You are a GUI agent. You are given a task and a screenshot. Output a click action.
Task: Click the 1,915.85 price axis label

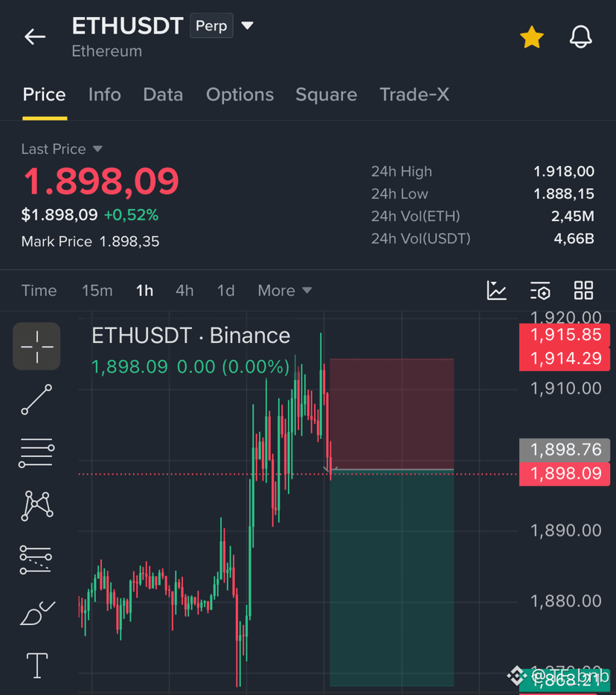click(x=565, y=335)
